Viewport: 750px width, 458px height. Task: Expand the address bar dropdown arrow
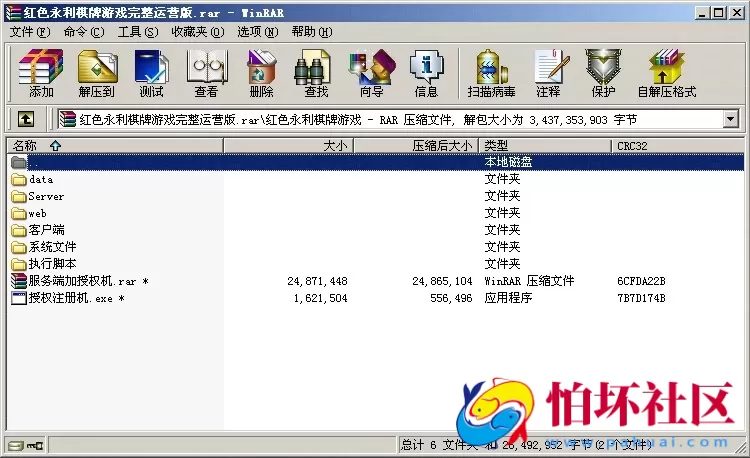click(730, 119)
